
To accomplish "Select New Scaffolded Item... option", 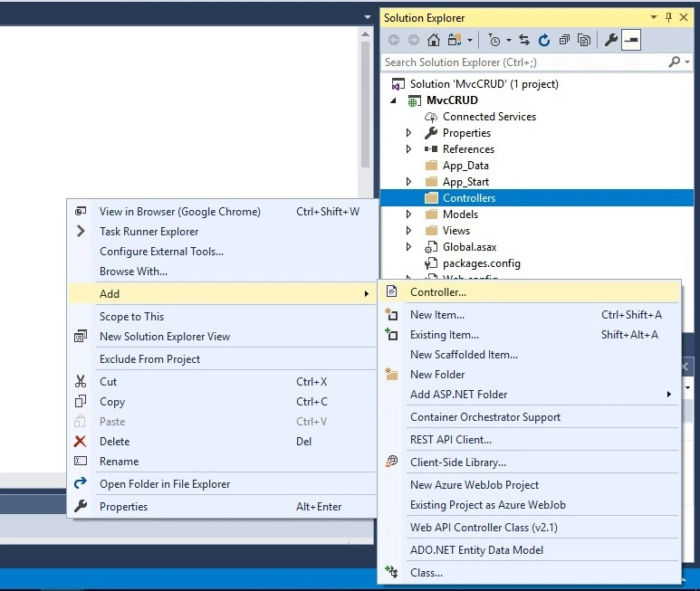I will (530, 355).
